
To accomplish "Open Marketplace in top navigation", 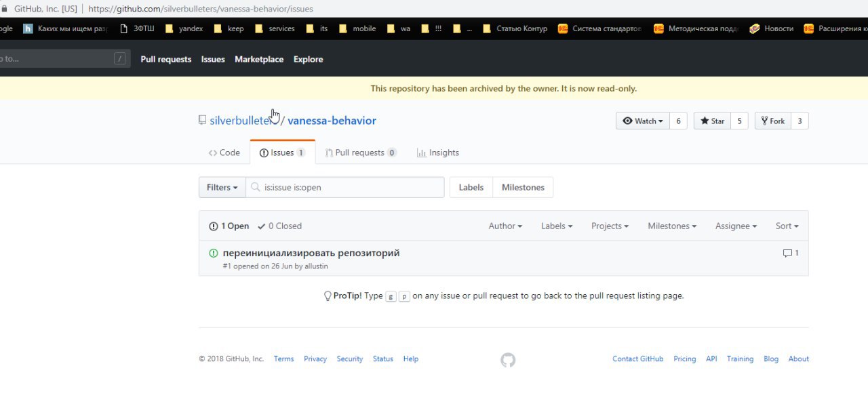I will [259, 59].
